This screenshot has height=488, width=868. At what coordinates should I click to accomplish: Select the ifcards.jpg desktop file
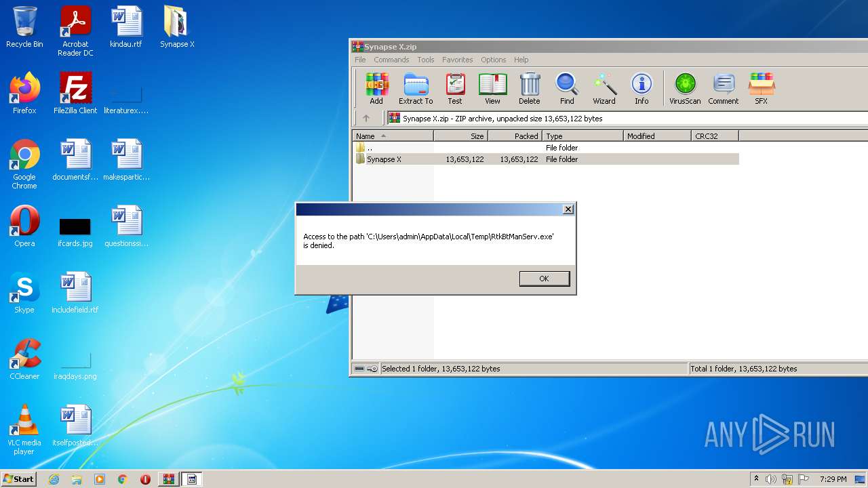pos(75,231)
